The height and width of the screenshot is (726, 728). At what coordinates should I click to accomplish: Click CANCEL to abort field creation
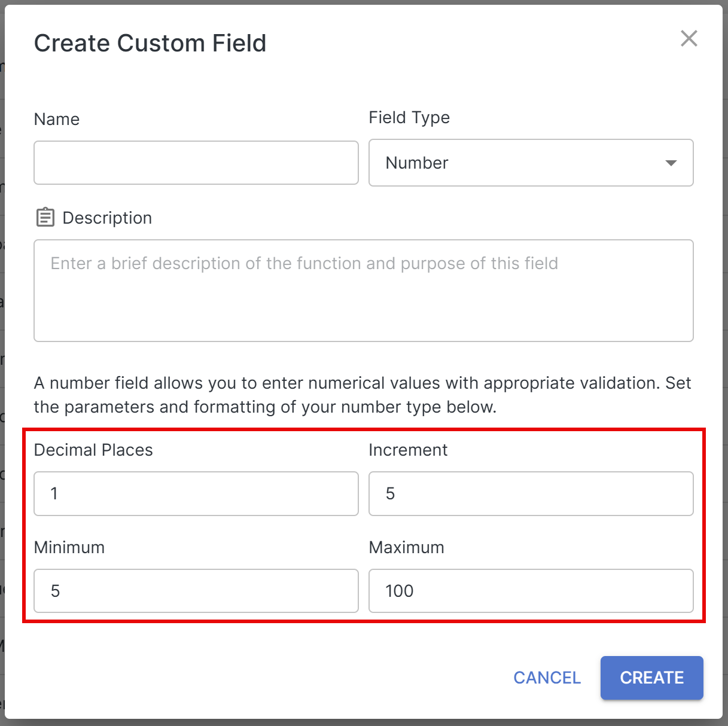click(546, 678)
